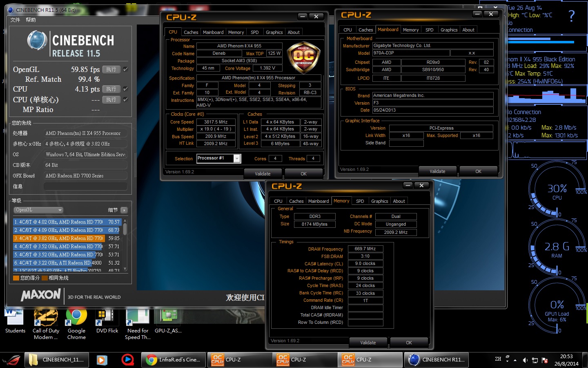Open the 文件 menu in Cinebench
The height and width of the screenshot is (368, 588).
click(x=15, y=20)
